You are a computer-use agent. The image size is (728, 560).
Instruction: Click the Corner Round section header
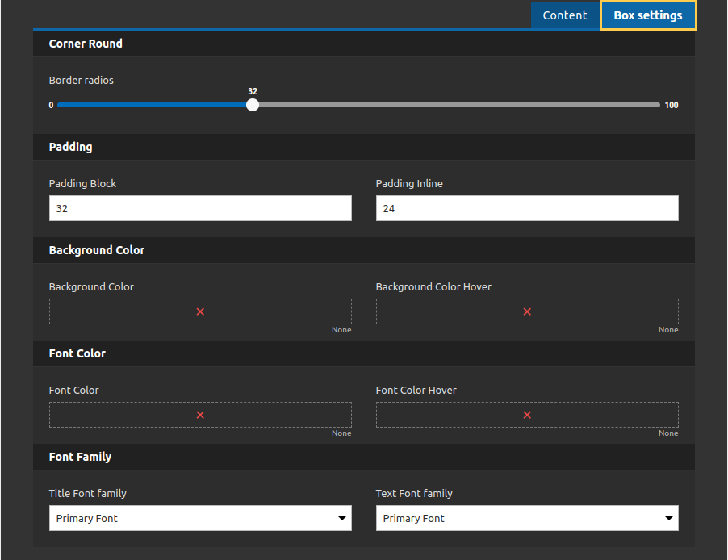pos(364,44)
